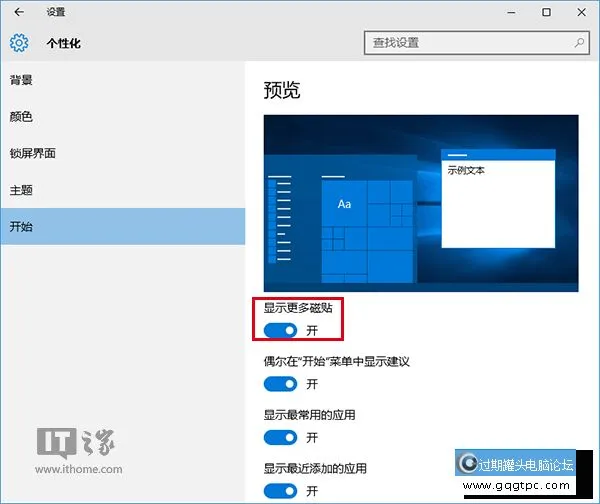The height and width of the screenshot is (504, 600).
Task: Toggle the 显示更多磁贴 switch
Action: click(x=281, y=330)
